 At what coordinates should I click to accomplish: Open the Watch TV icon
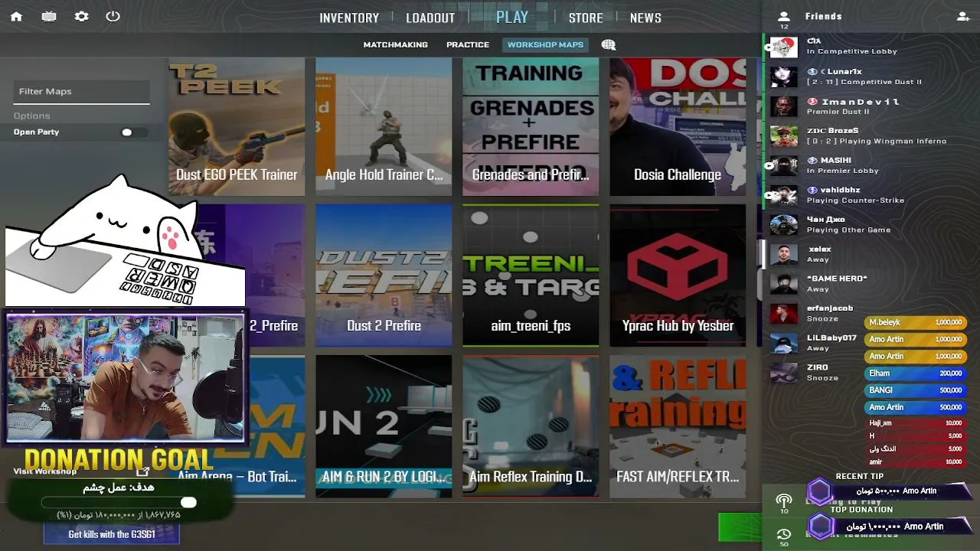pyautogui.click(x=49, y=16)
